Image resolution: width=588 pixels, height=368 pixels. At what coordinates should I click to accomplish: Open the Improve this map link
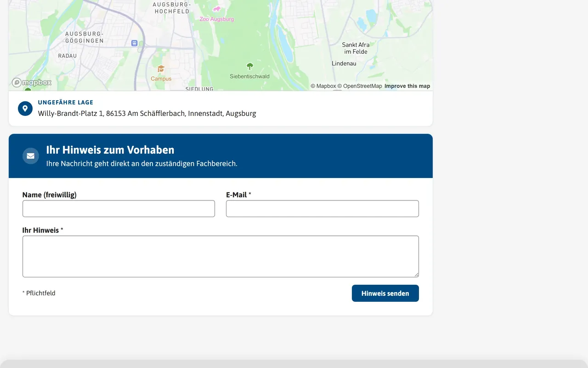(x=407, y=86)
